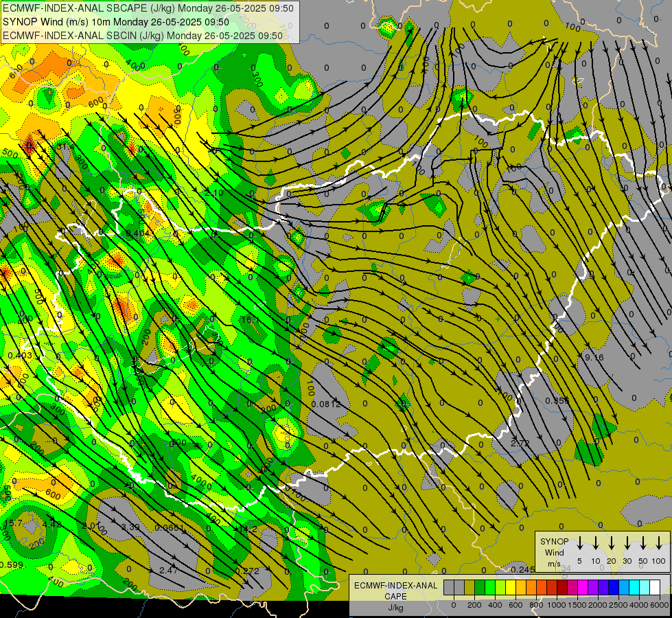
Task: Click the 15.7 value on the map
Action: click(13, 523)
